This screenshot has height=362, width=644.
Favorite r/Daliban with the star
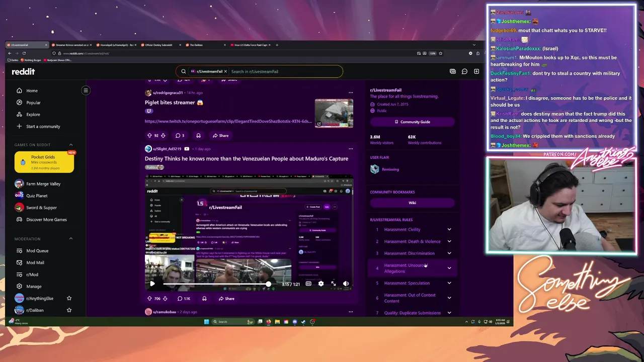tap(69, 310)
